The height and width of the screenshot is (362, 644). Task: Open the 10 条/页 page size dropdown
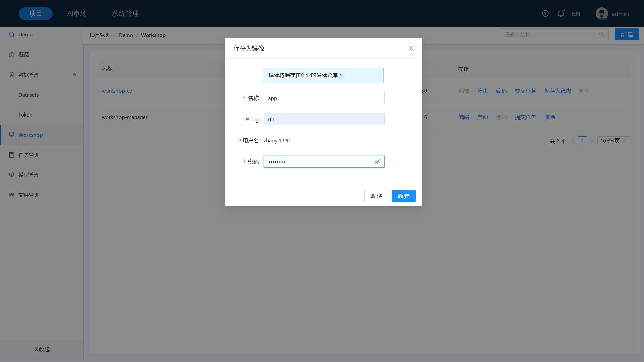(613, 141)
